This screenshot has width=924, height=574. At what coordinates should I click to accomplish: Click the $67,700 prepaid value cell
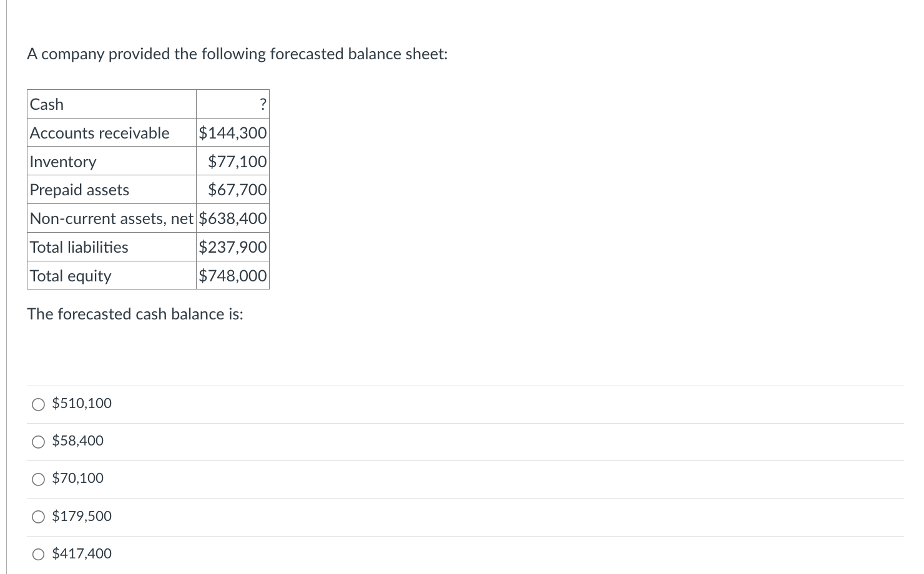coord(233,190)
